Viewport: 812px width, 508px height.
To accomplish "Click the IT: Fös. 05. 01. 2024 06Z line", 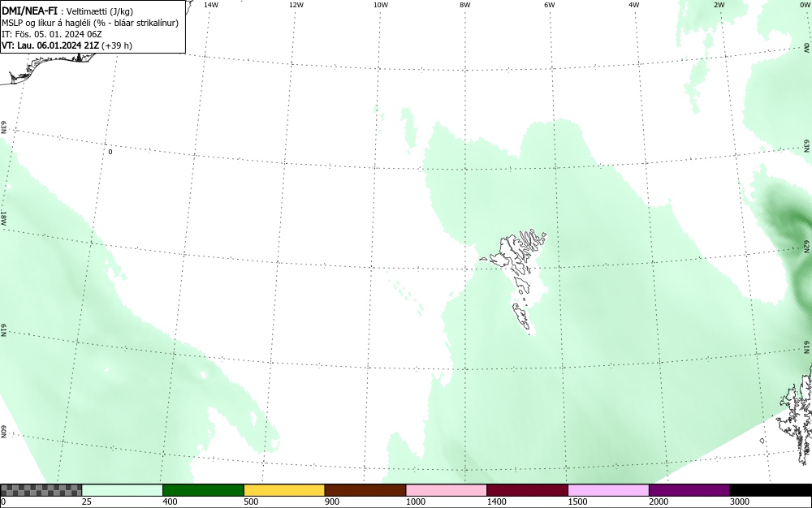I will click(52, 34).
